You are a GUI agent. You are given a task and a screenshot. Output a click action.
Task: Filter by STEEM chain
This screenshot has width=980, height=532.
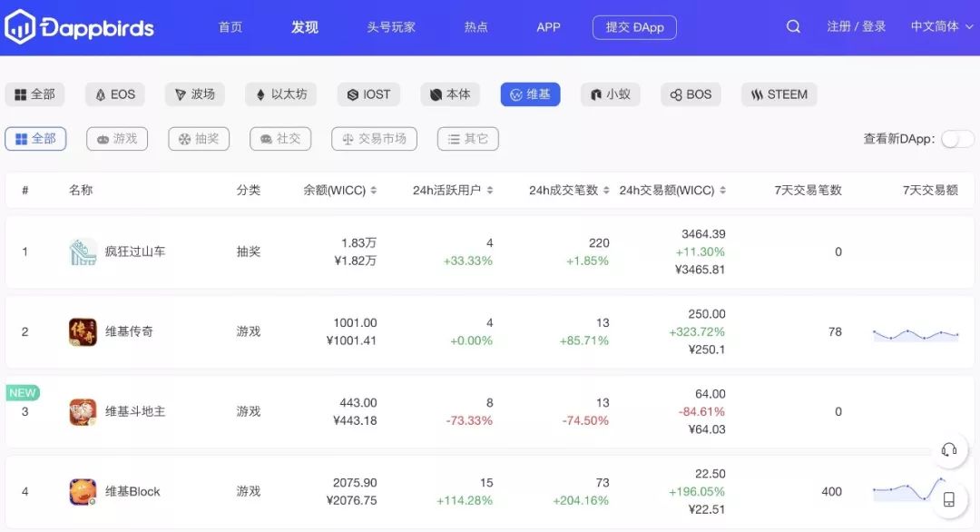coord(779,94)
